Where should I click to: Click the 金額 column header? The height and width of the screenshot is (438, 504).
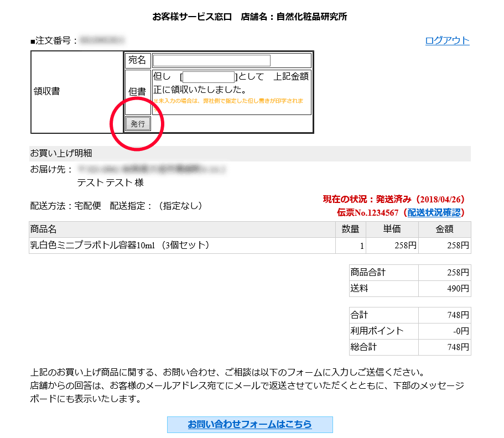pyautogui.click(x=445, y=230)
